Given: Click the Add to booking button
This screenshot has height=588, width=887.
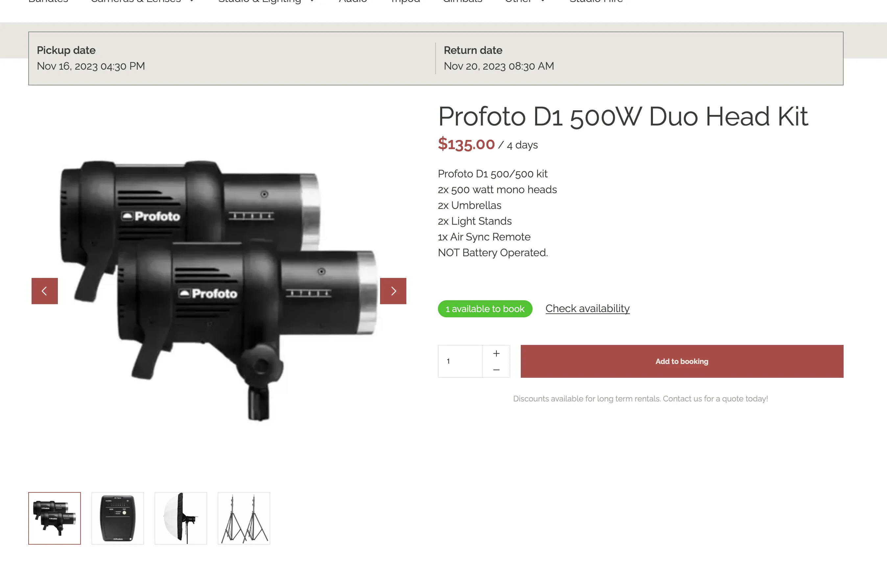Looking at the screenshot, I should click(682, 361).
